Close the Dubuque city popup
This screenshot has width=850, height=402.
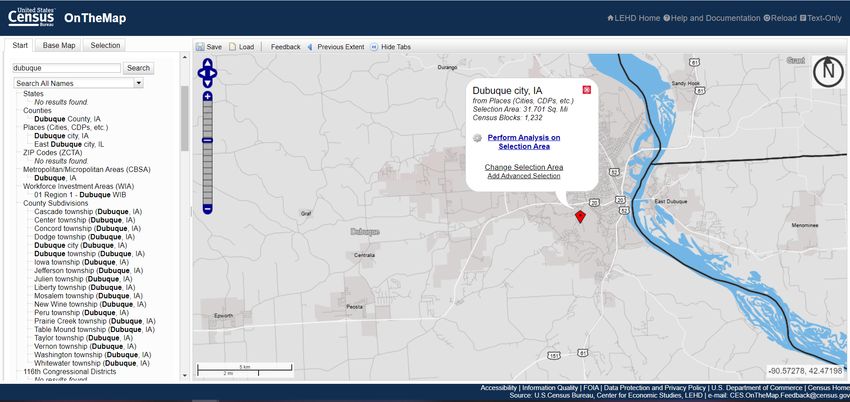(587, 90)
